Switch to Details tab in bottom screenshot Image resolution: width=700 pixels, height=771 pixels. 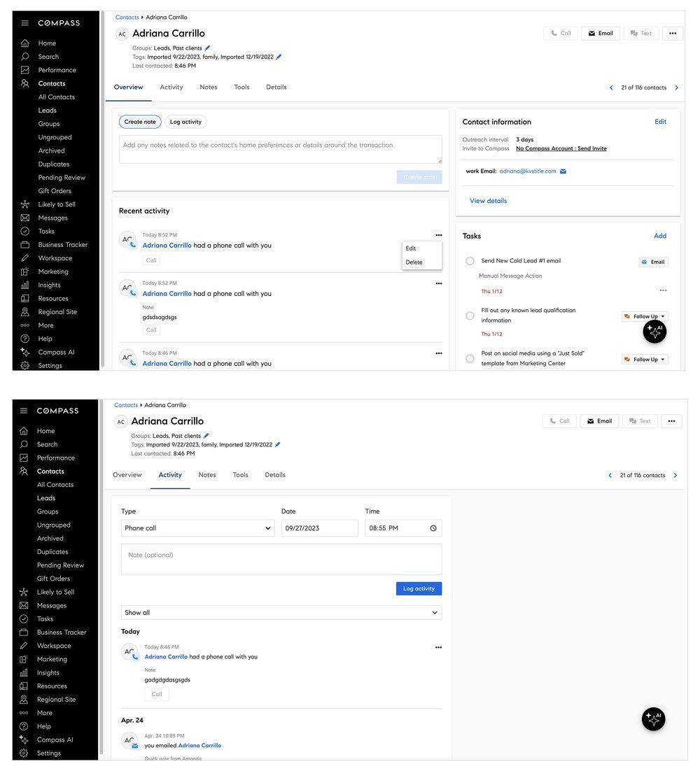pos(275,475)
